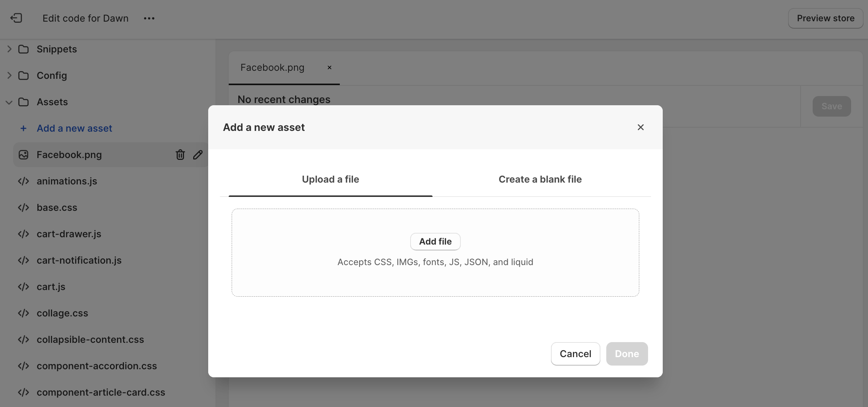Click the Save button in the editor
The width and height of the screenshot is (868, 407).
click(832, 106)
